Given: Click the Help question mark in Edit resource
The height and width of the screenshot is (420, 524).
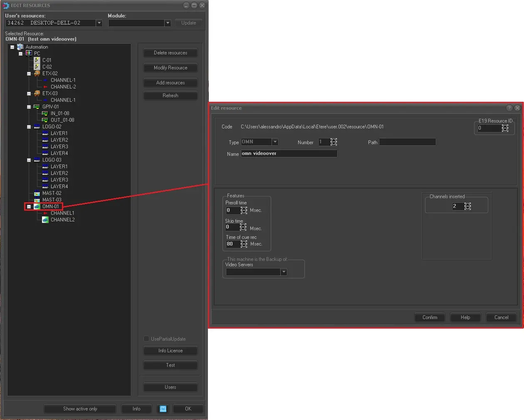Looking at the screenshot, I should coord(509,108).
